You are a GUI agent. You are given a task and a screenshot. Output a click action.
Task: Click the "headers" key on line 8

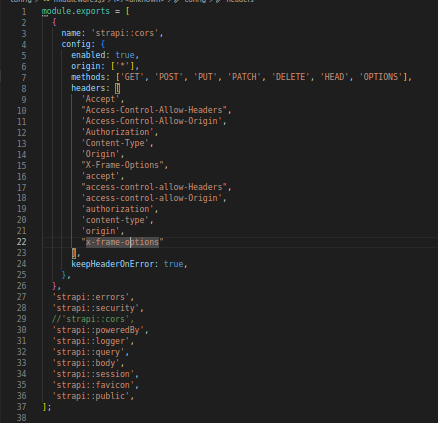pyautogui.click(x=88, y=88)
